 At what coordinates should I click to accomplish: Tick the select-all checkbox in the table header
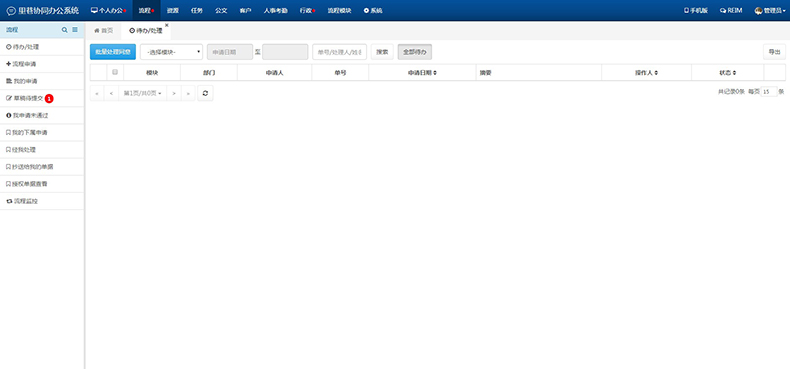pyautogui.click(x=115, y=72)
